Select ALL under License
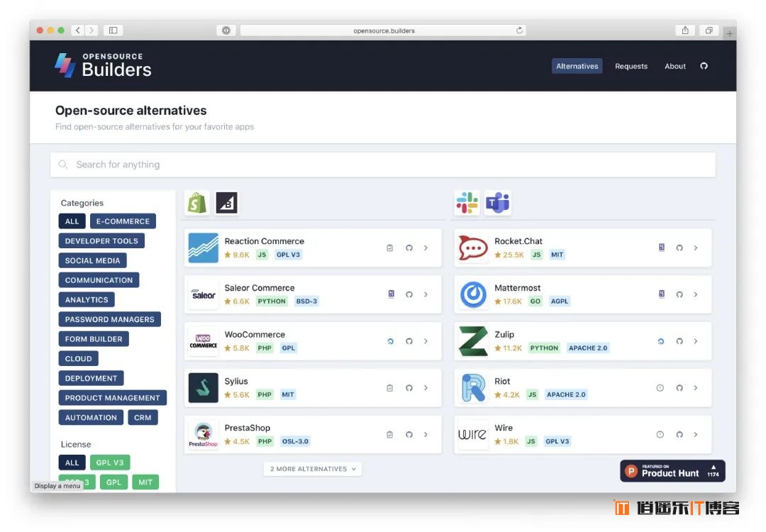 [x=72, y=462]
